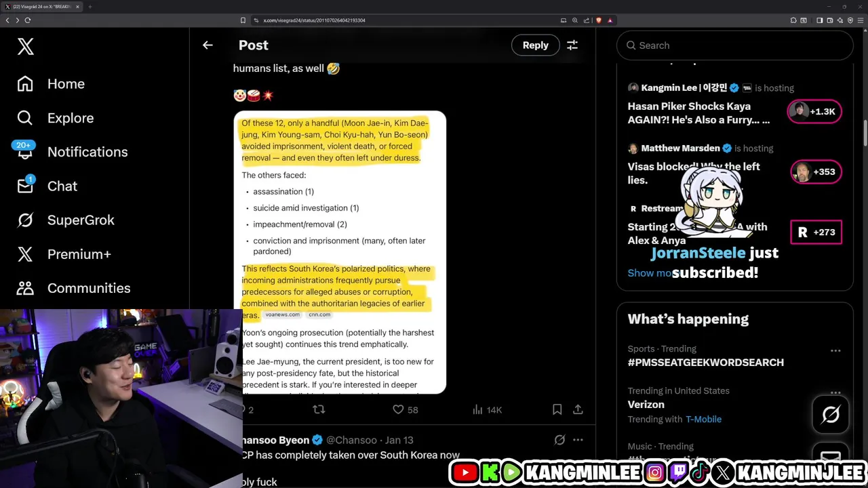Open Communities from the sidebar
The image size is (868, 488).
click(x=73, y=288)
